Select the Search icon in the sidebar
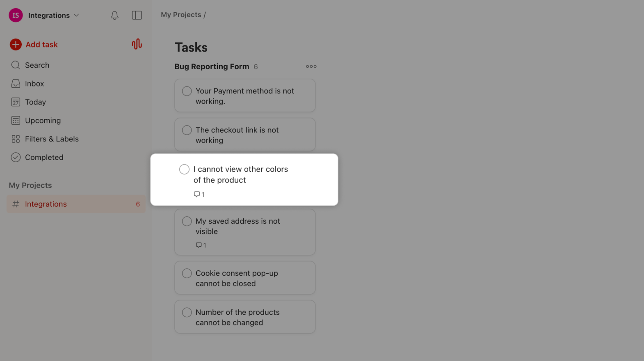This screenshot has height=361, width=644. (x=15, y=65)
